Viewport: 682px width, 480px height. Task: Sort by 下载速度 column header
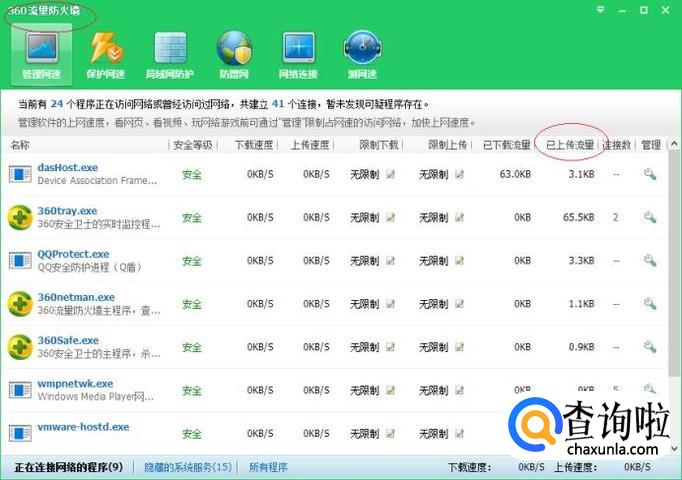pos(254,145)
